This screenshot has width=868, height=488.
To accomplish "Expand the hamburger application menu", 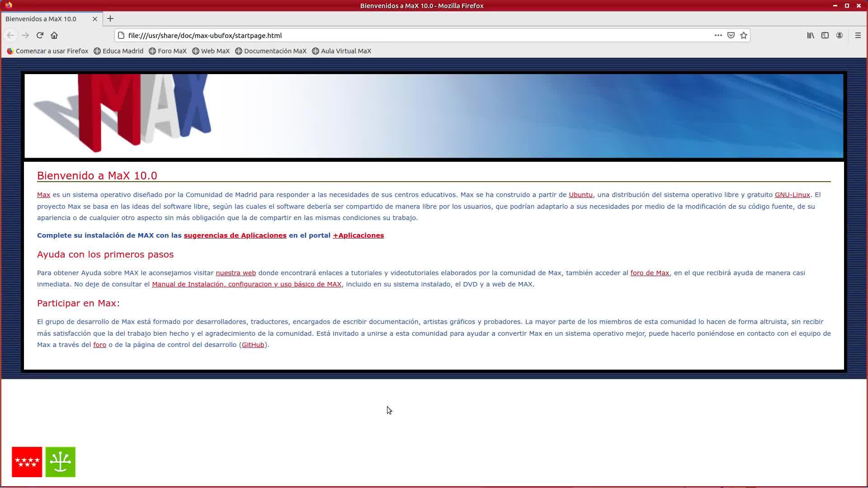I will 858,35.
